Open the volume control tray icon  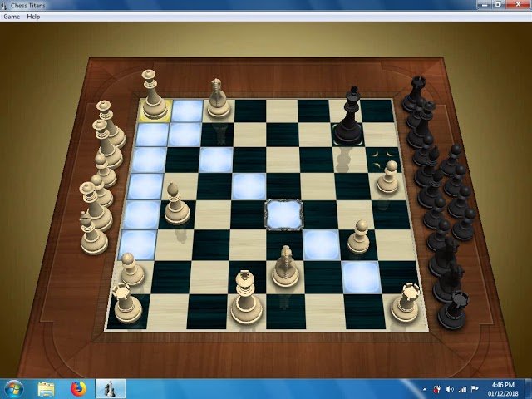coord(450,389)
